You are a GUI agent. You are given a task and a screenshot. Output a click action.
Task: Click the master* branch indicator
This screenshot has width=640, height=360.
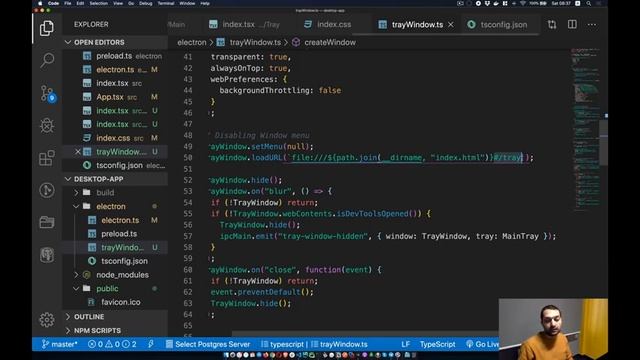[59, 344]
